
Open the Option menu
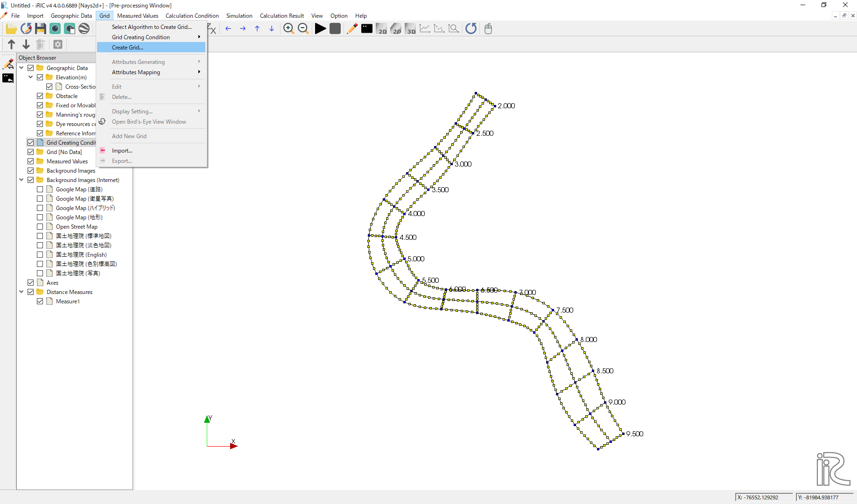point(339,16)
